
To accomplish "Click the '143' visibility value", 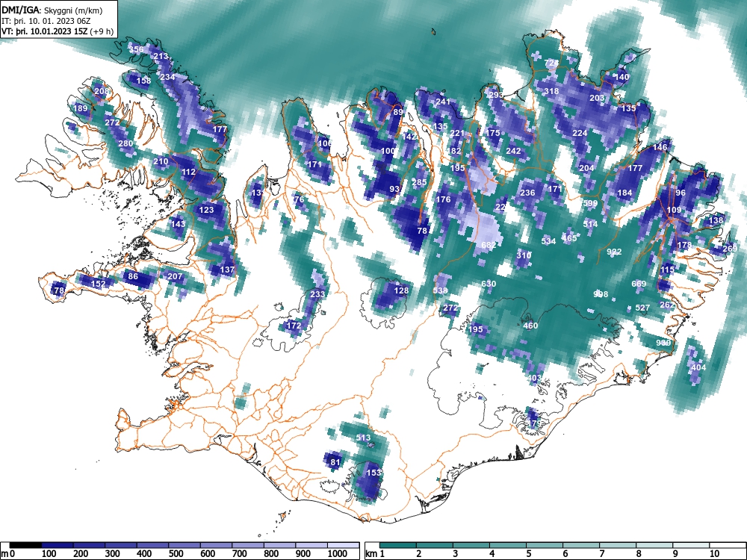I will coord(179,224).
